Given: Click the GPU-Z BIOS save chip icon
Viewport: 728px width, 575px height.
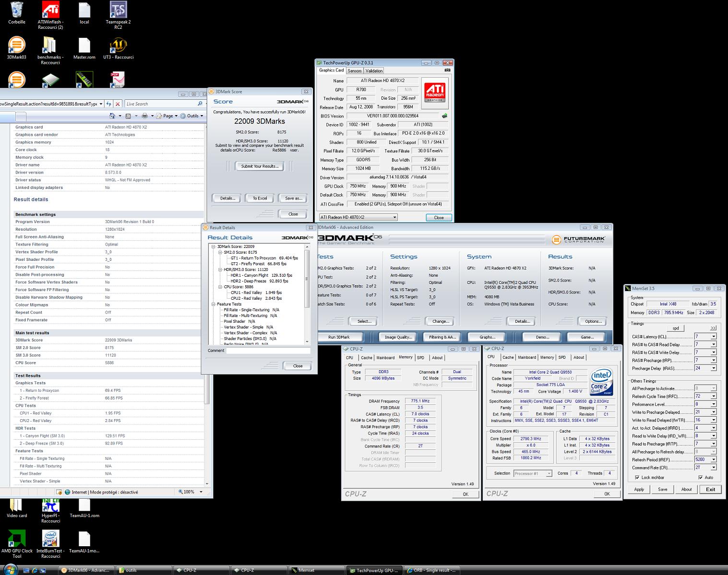Looking at the screenshot, I should click(444, 116).
